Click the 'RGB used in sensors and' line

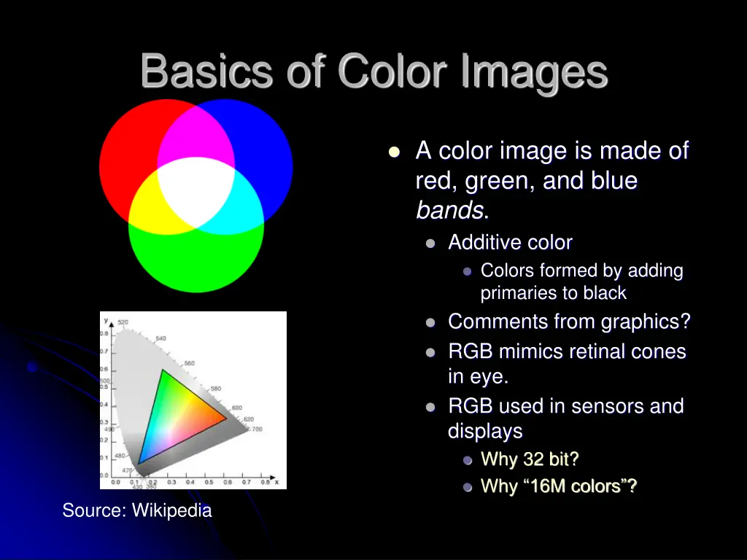click(x=566, y=406)
